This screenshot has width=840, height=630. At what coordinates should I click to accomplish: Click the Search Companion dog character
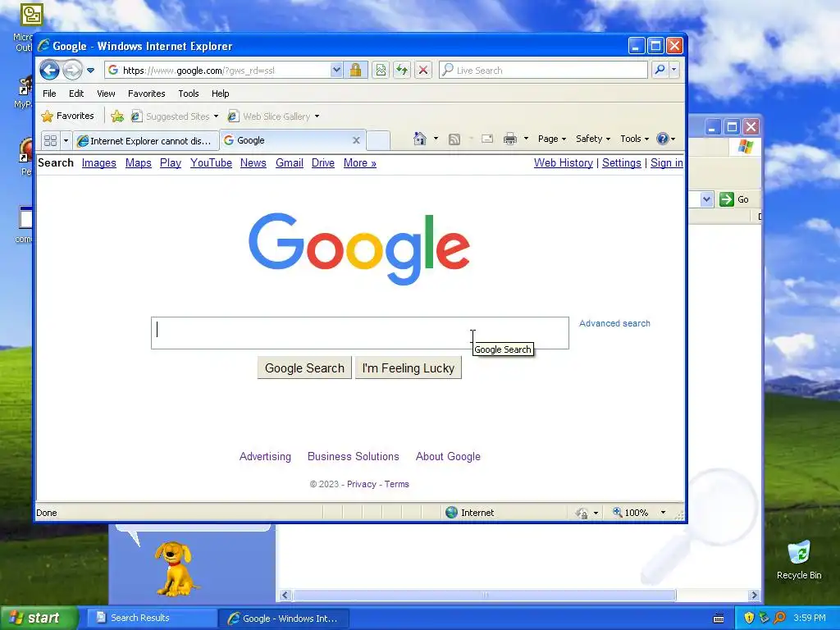(x=174, y=568)
